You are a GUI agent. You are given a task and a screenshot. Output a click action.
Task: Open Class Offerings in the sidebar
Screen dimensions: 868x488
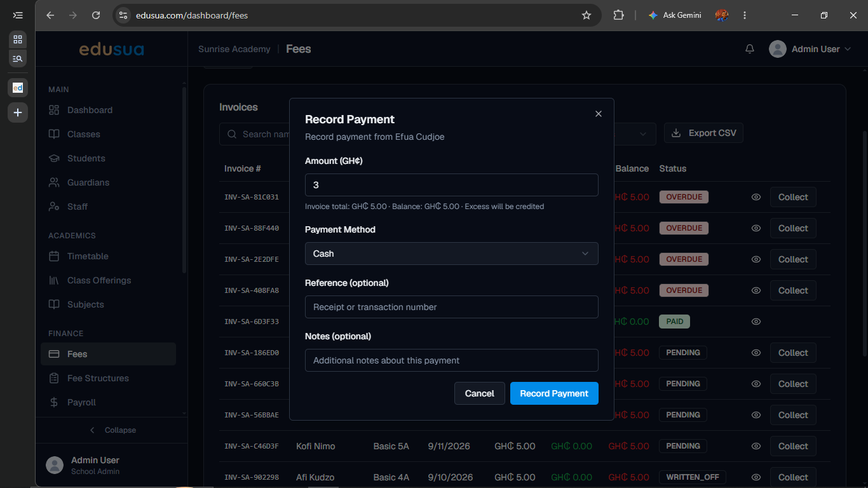(x=108, y=280)
